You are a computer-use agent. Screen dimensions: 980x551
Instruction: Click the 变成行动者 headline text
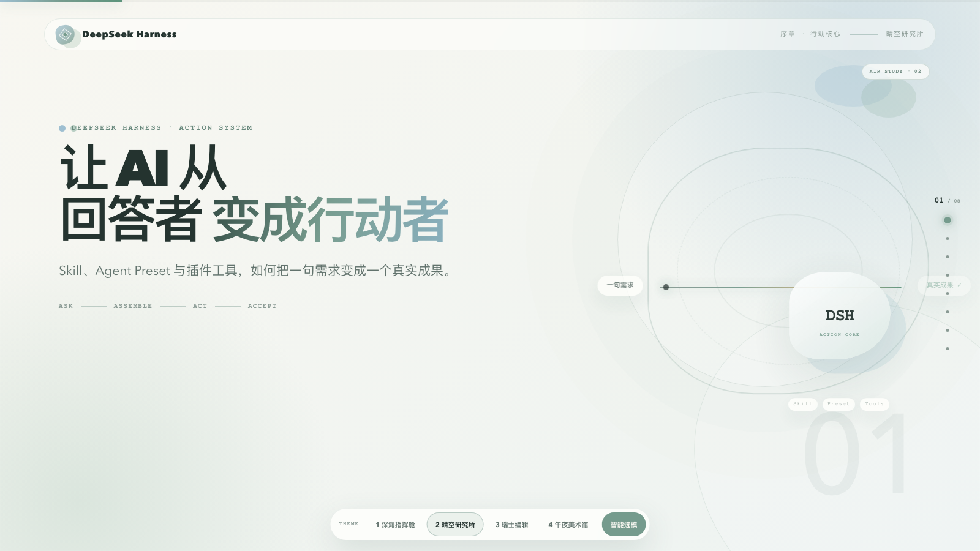[x=331, y=220]
